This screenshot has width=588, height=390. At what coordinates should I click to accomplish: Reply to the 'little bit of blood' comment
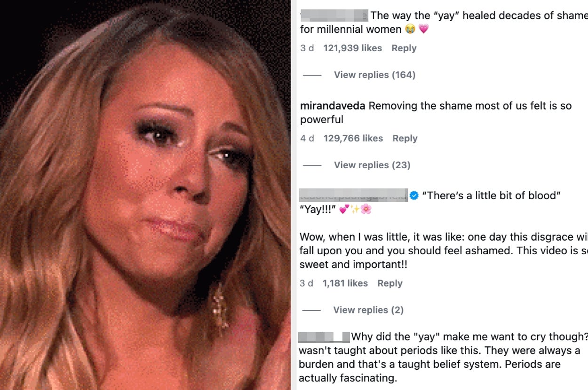click(390, 283)
